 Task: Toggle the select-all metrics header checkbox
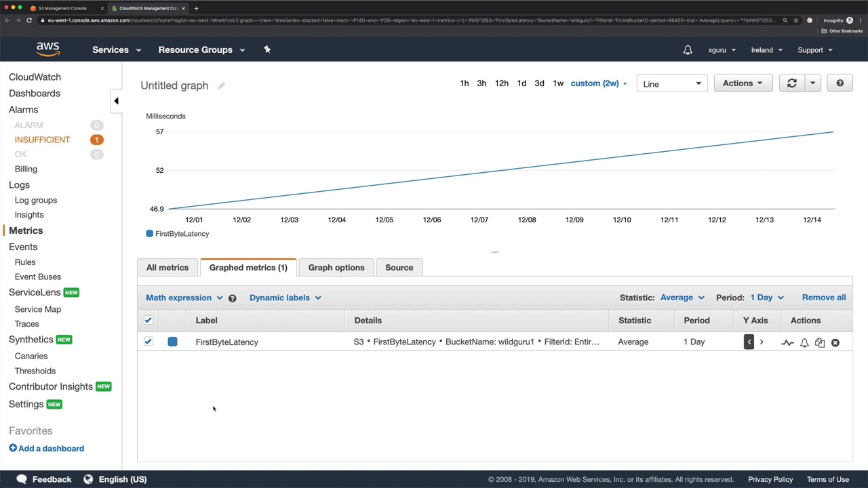tap(148, 320)
